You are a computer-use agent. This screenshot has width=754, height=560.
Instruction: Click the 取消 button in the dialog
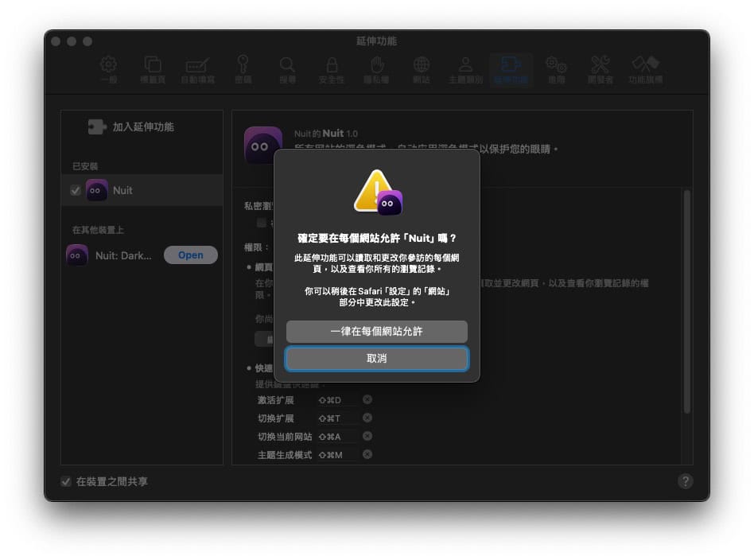point(376,359)
